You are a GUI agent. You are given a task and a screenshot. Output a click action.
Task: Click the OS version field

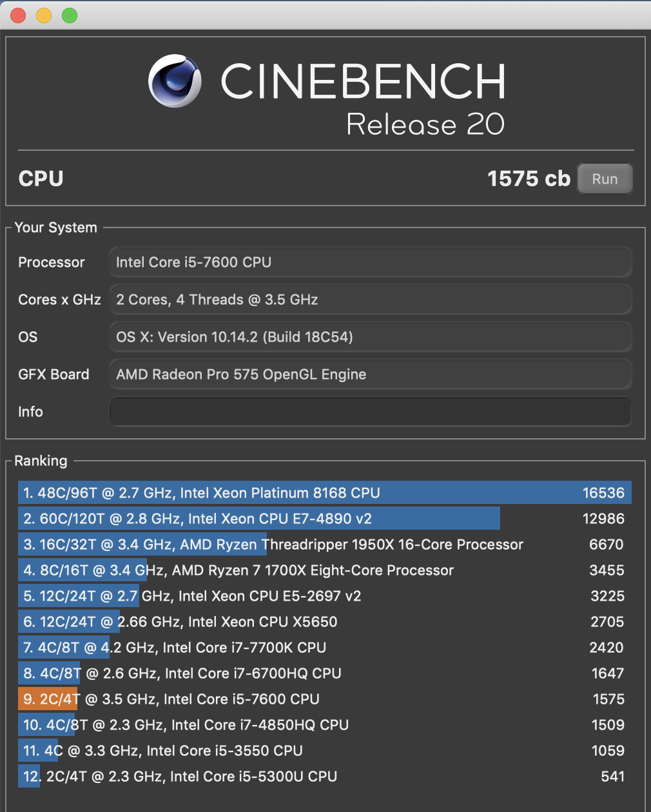pyautogui.click(x=370, y=337)
